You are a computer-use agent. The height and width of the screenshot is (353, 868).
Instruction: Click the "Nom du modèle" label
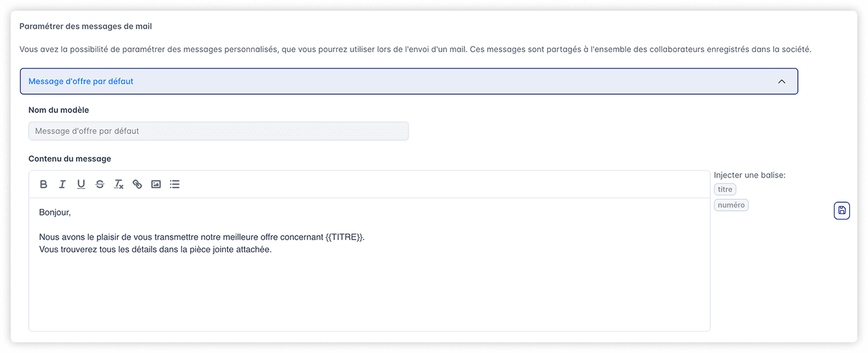pyautogui.click(x=59, y=109)
